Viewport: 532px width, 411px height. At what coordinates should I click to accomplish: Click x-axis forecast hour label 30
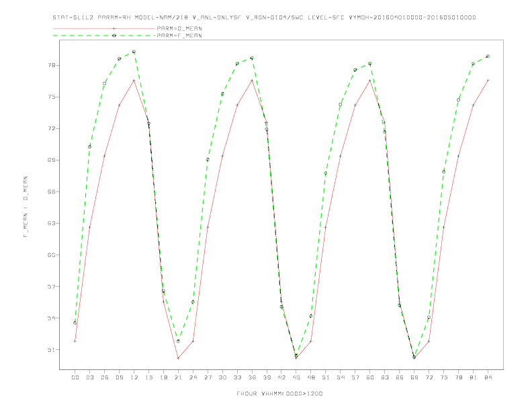(222, 377)
